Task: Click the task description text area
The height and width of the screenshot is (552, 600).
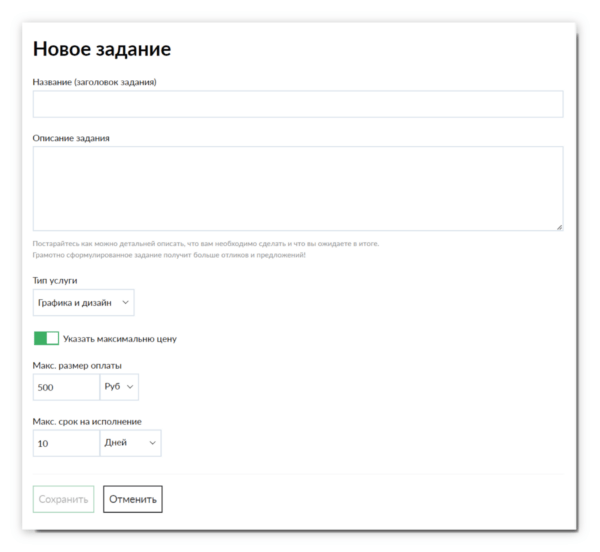Action: pyautogui.click(x=298, y=189)
